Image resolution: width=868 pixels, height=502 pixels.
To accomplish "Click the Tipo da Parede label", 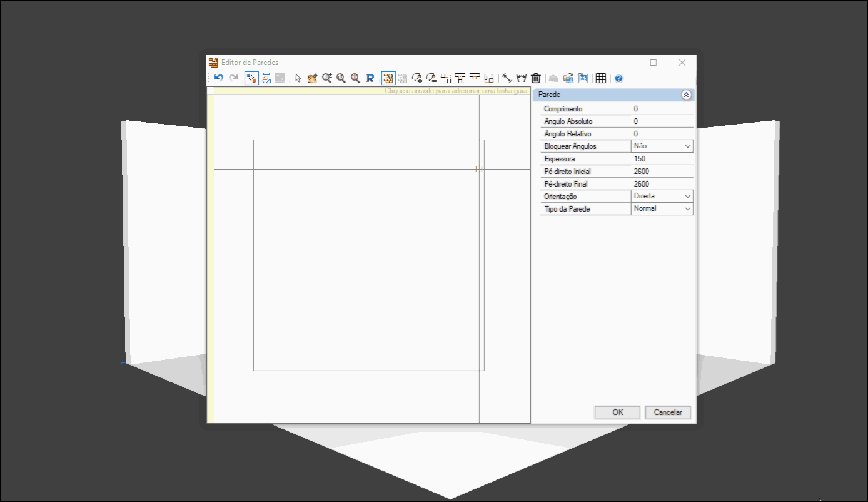I will pyautogui.click(x=567, y=209).
